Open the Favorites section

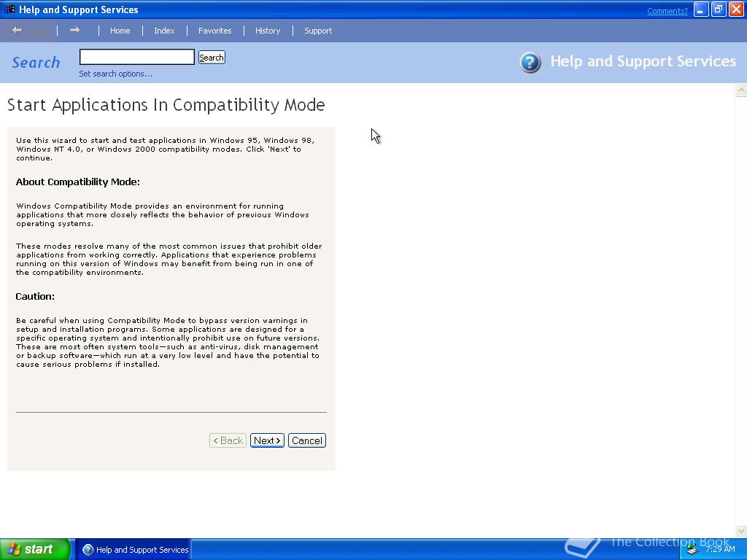click(215, 31)
